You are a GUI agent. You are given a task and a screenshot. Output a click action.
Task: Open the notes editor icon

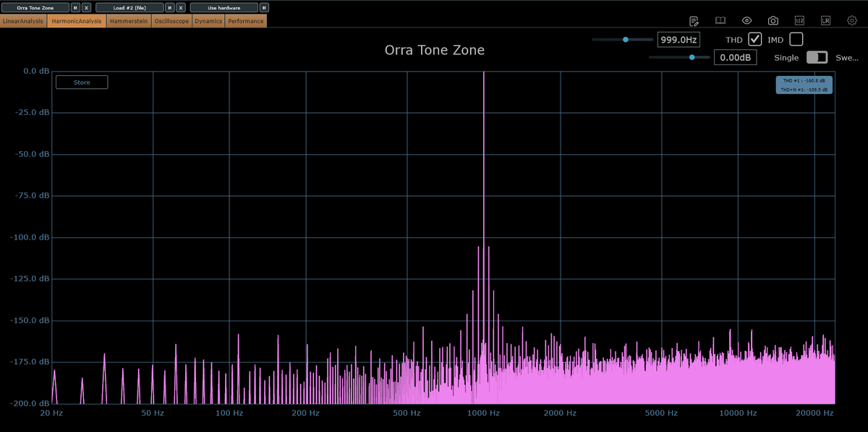[x=694, y=21]
